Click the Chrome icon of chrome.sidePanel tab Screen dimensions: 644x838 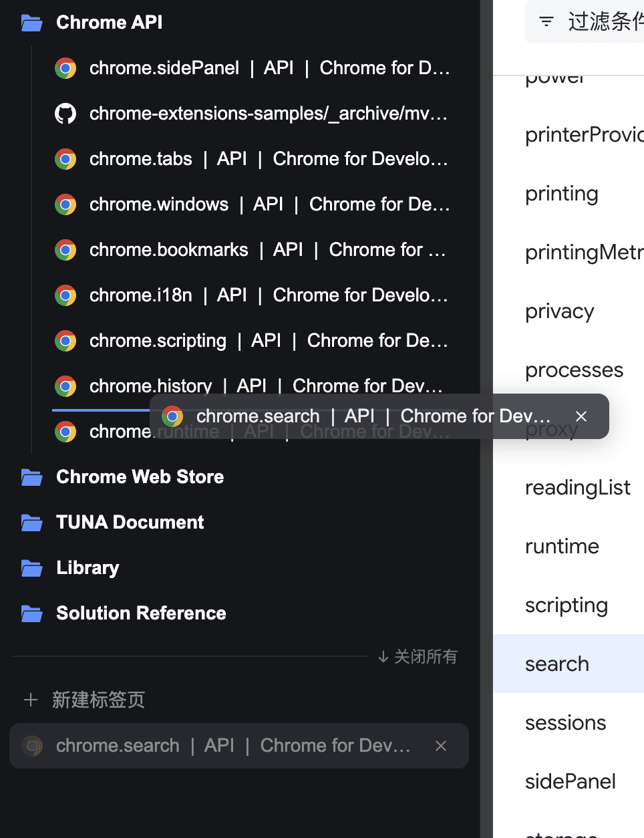pos(65,68)
